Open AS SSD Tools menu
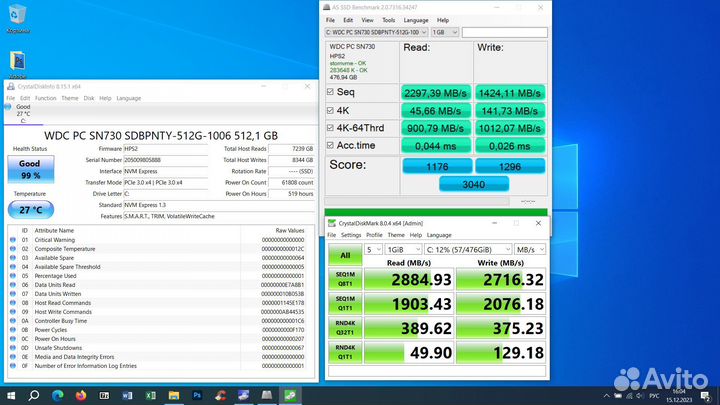The width and height of the screenshot is (720, 405). pos(388,20)
